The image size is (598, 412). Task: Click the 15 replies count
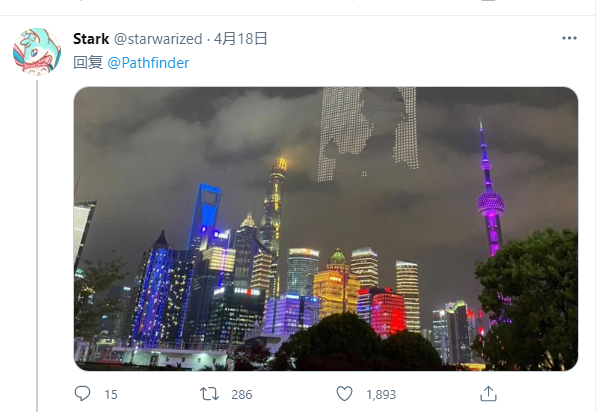(x=111, y=394)
